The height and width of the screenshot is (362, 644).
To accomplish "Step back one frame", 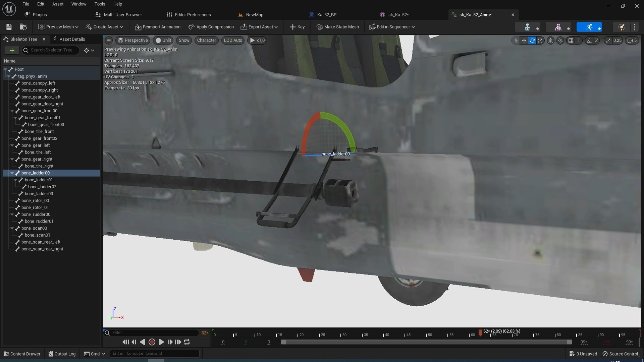I will 134,342.
